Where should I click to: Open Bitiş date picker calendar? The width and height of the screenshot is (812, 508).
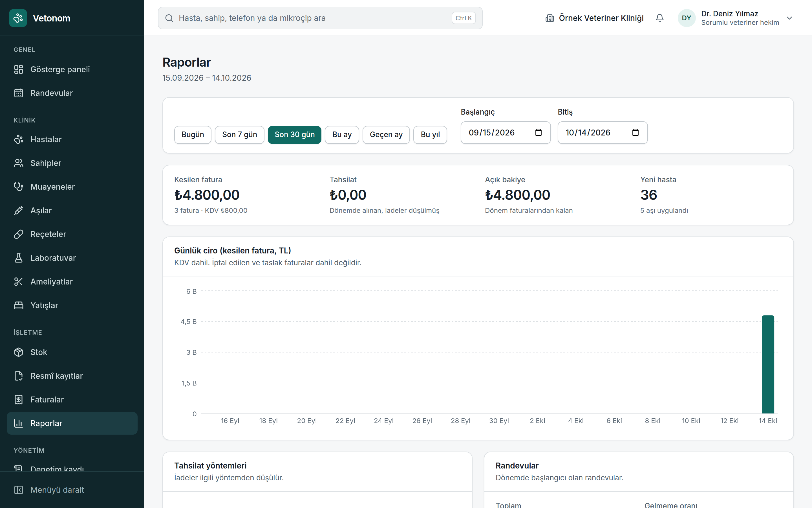pos(636,132)
